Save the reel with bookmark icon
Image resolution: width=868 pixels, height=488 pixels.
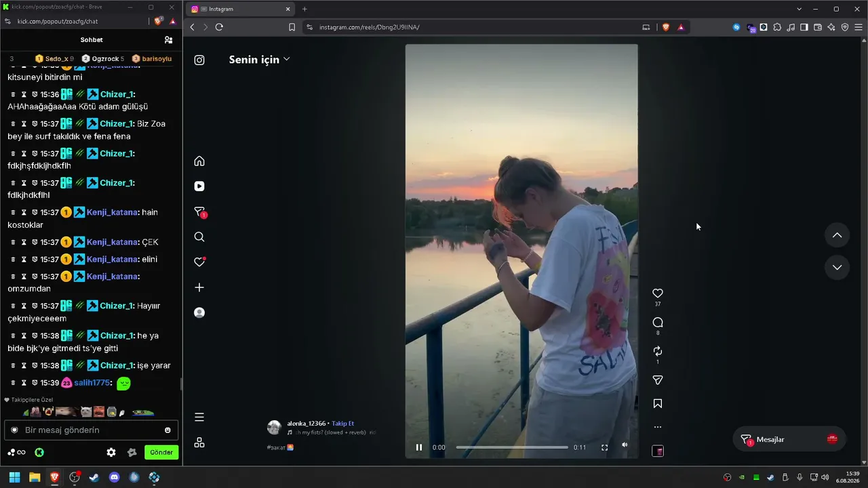[657, 404]
